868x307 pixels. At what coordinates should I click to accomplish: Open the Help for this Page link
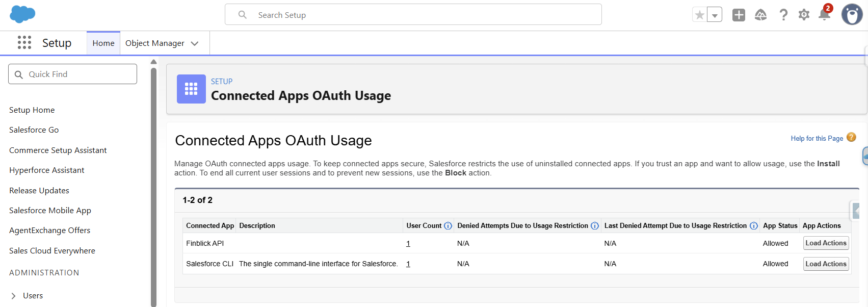817,138
